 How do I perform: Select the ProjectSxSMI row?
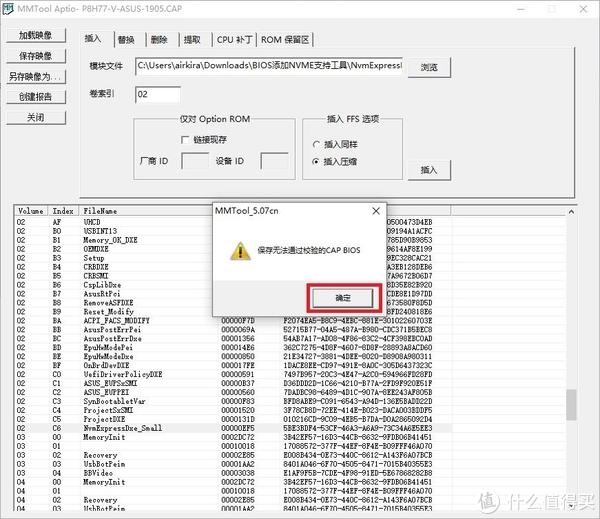tap(233, 410)
